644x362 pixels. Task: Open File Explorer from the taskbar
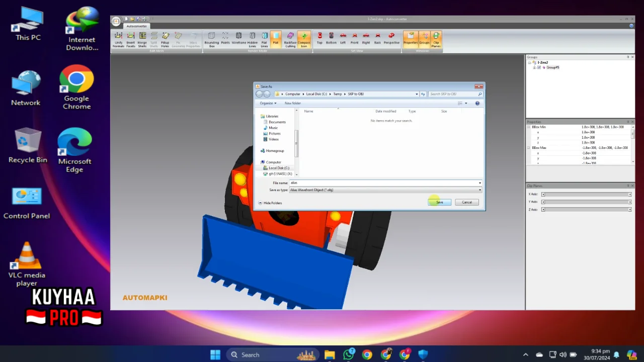[x=330, y=354]
